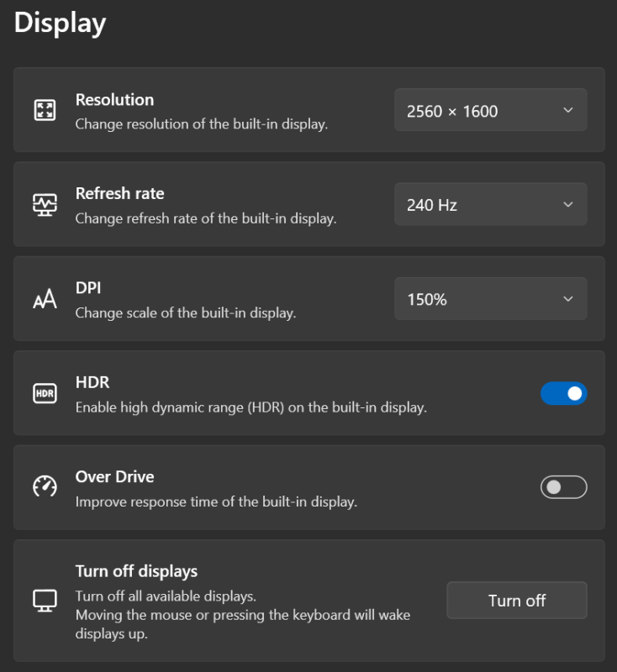Click the Over Drive speedometer icon
The height and width of the screenshot is (672, 617).
(45, 487)
